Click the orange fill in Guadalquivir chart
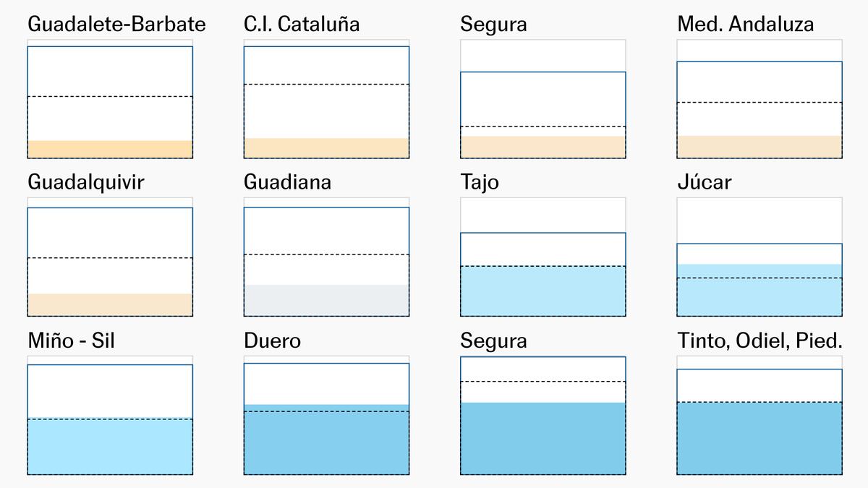This screenshot has height=488, width=868. coord(110,304)
